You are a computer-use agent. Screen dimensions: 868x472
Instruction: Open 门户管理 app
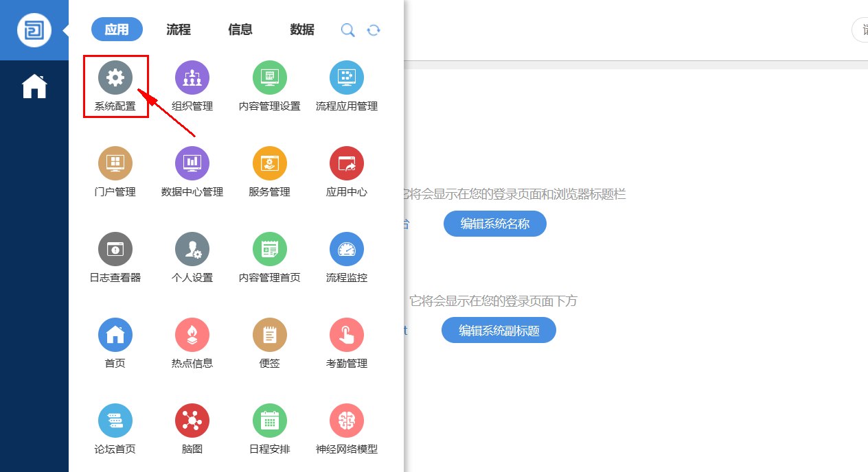point(115,163)
